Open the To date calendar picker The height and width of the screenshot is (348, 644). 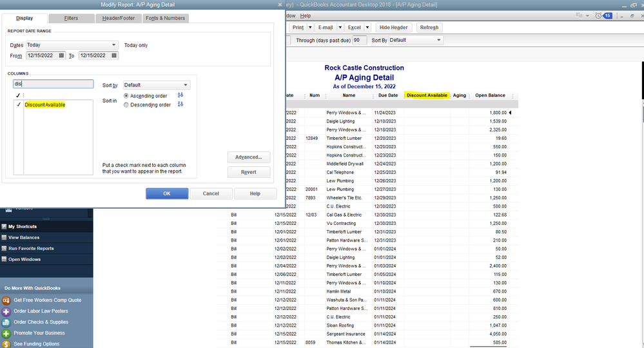click(114, 55)
